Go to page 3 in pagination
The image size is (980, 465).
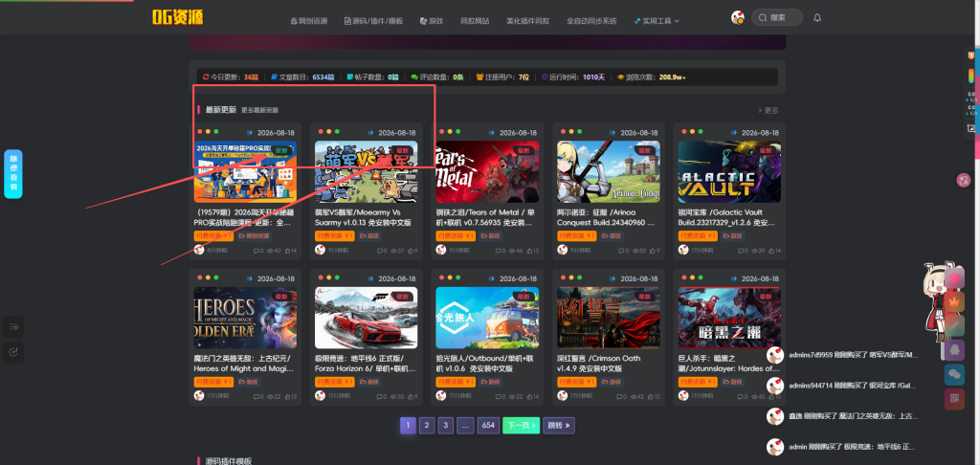click(x=446, y=426)
